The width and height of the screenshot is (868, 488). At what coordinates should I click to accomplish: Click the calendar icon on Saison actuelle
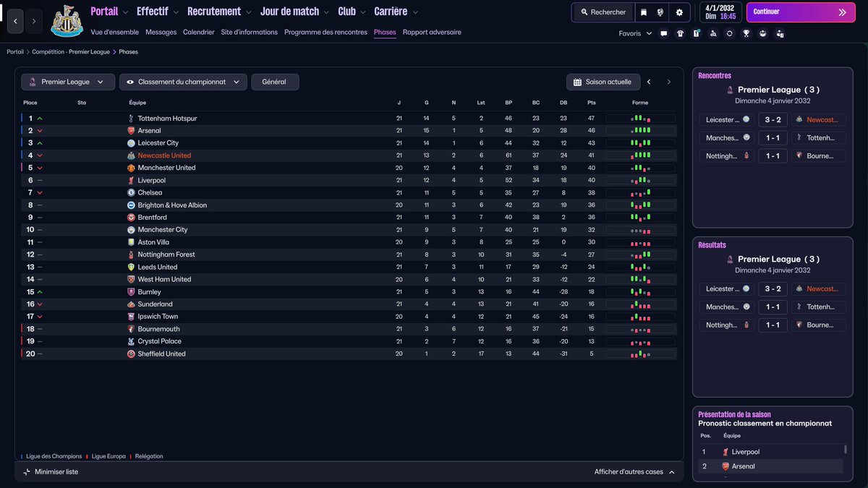click(577, 82)
